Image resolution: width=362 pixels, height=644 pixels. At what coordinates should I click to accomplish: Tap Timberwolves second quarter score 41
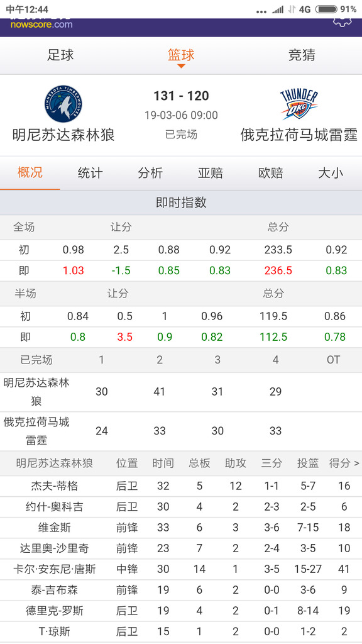pos(159,392)
